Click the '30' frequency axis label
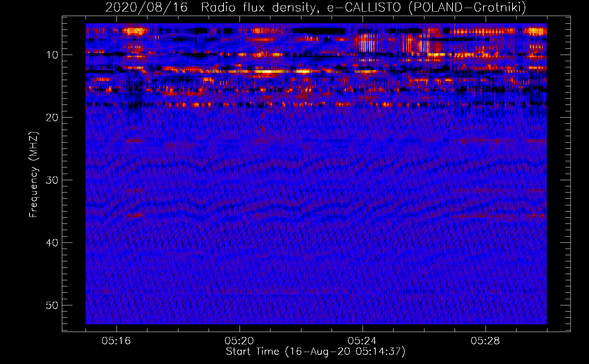The height and width of the screenshot is (364, 589). 52,180
